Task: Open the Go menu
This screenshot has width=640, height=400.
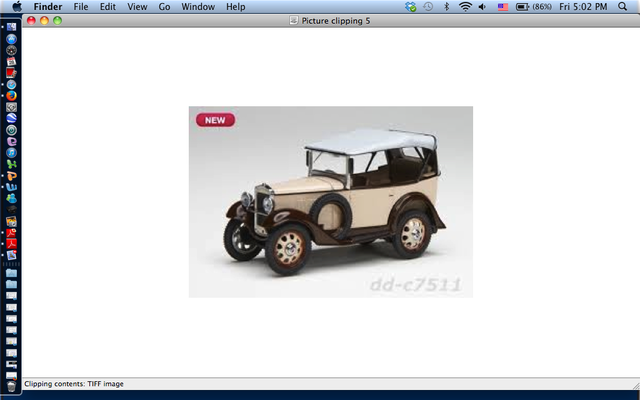Action: [164, 7]
